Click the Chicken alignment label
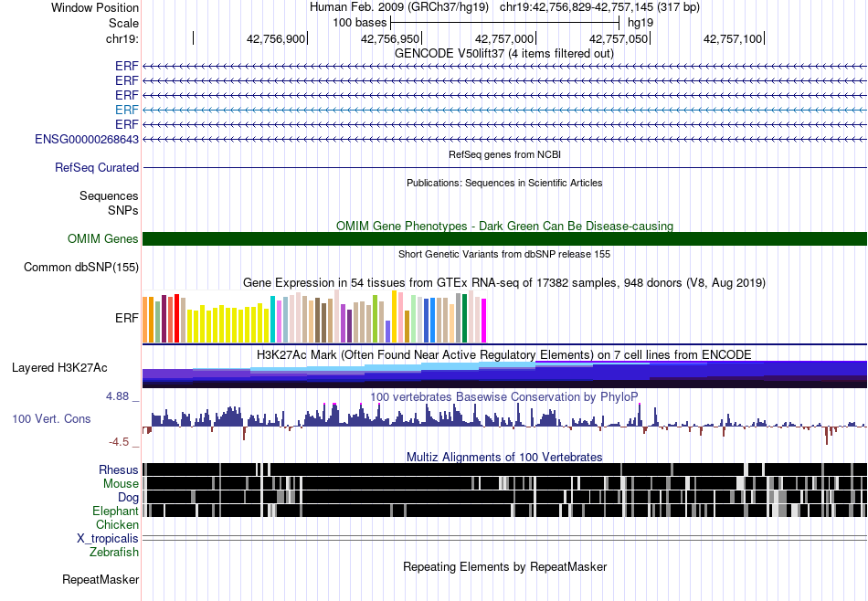868x601 pixels. [x=117, y=524]
